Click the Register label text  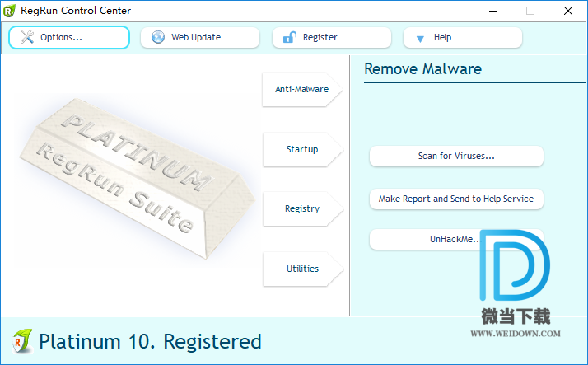[320, 37]
